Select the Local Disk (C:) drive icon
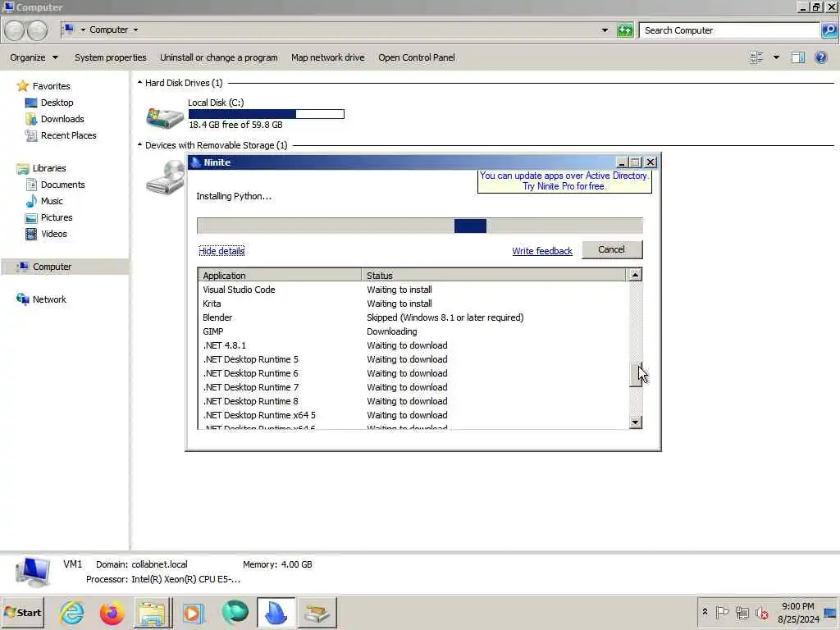840x630 pixels. click(x=164, y=117)
